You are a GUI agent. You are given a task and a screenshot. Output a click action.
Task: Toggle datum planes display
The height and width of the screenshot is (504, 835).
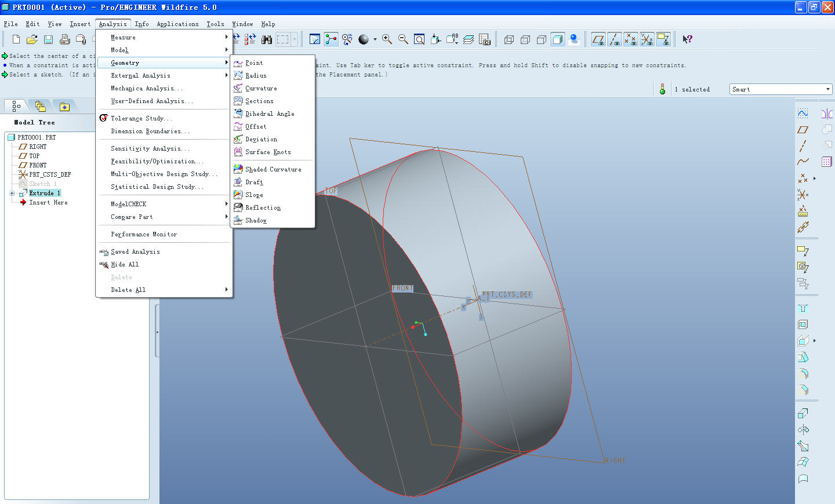point(598,39)
